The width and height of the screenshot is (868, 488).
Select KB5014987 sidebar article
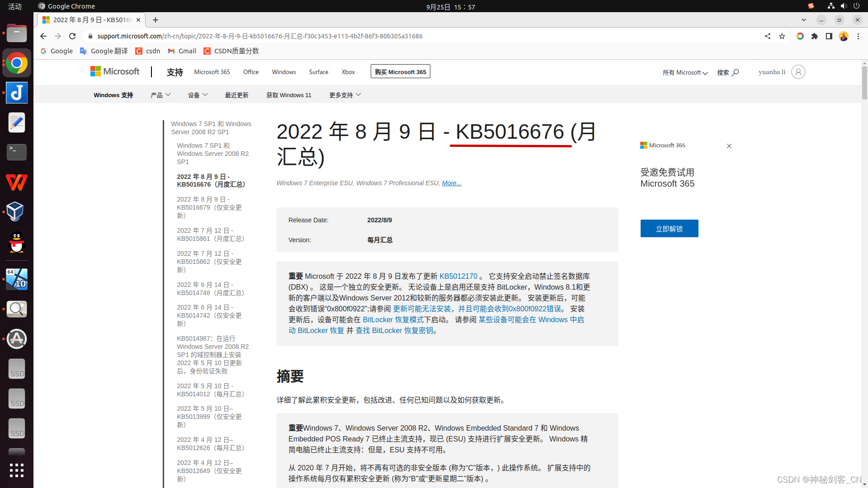212,355
